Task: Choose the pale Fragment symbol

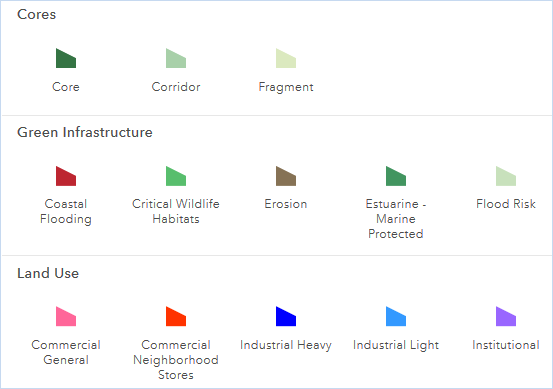Action: [x=286, y=58]
